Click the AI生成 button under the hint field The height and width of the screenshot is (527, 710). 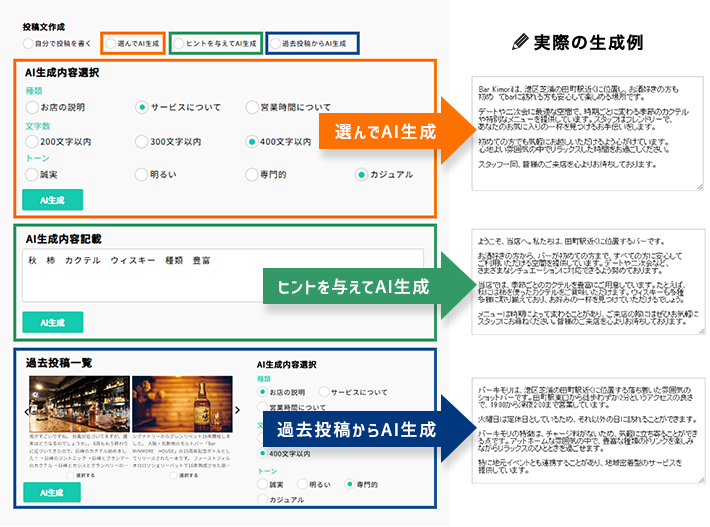point(53,322)
